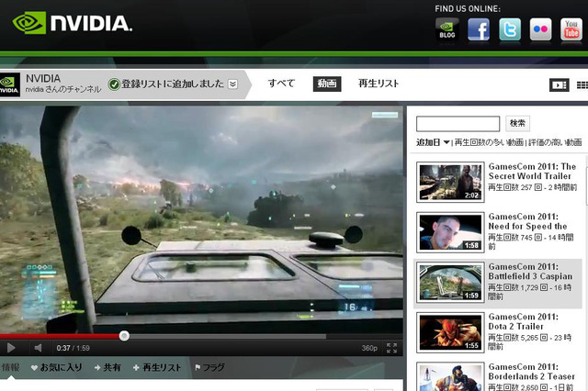
Task: Click the 登録リストに追加しました subscribed label
Action: pyautogui.click(x=173, y=84)
